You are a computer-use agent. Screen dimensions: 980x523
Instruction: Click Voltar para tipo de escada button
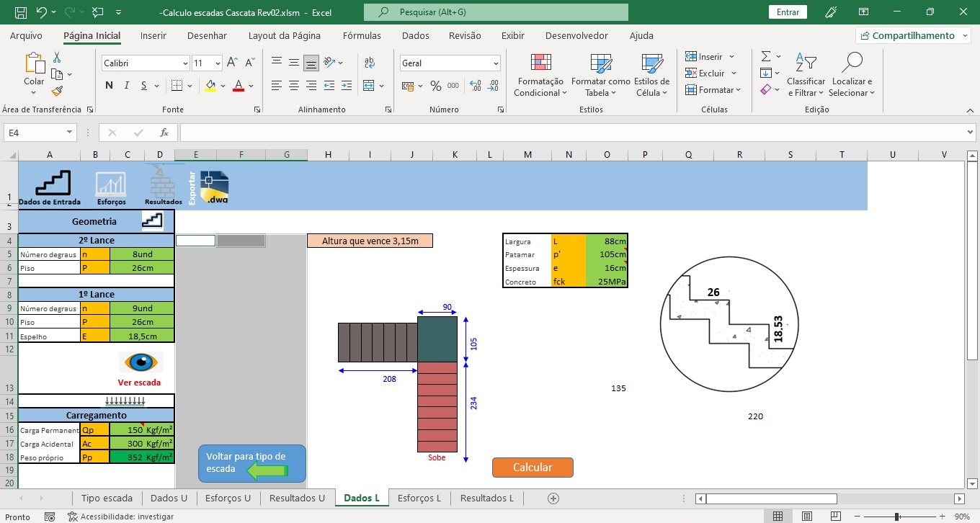coord(252,463)
